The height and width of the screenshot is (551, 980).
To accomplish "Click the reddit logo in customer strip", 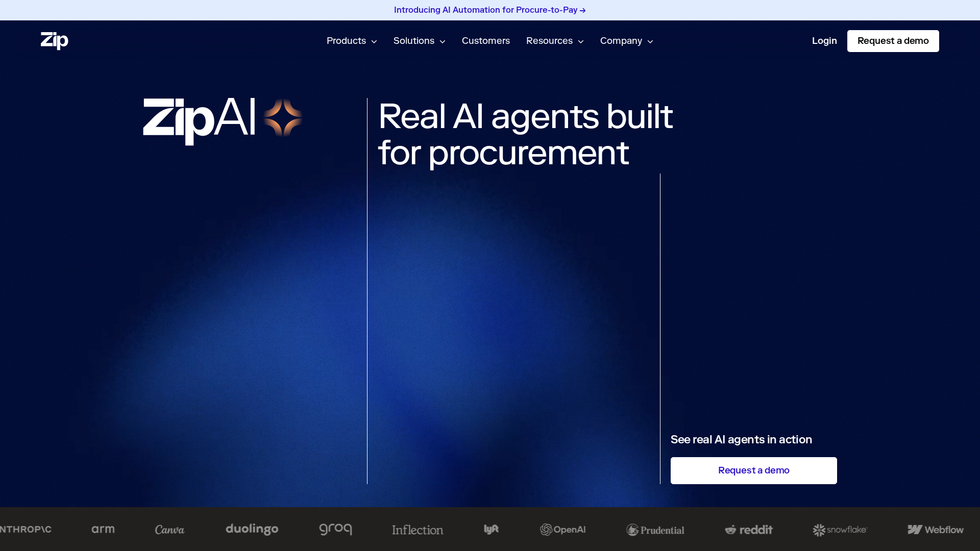I will tap(749, 530).
